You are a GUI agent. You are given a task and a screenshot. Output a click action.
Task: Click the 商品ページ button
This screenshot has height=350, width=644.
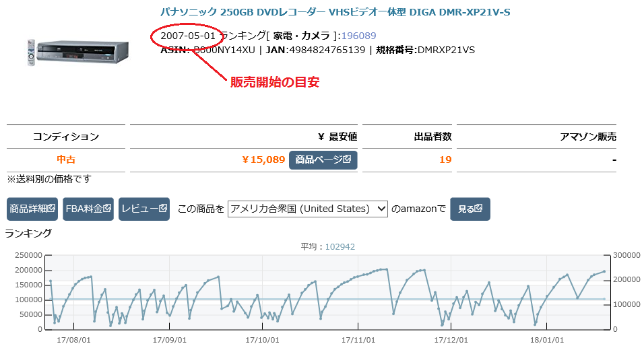(323, 160)
